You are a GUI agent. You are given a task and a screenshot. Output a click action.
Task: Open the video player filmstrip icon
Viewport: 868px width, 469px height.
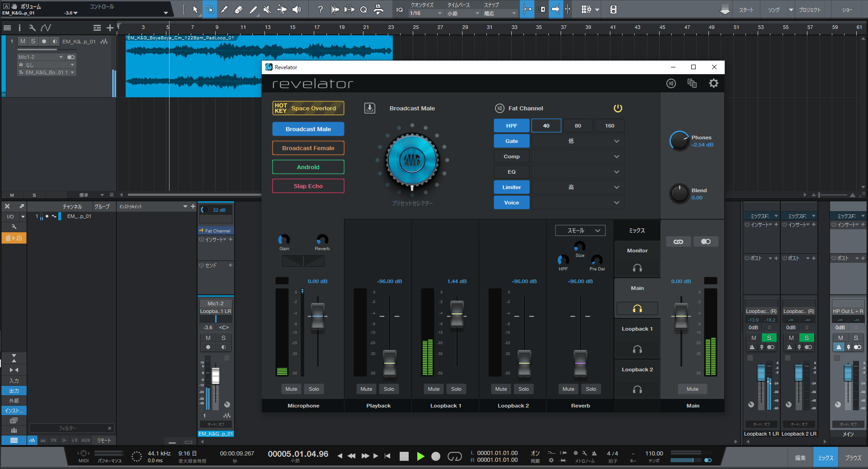[x=613, y=9]
